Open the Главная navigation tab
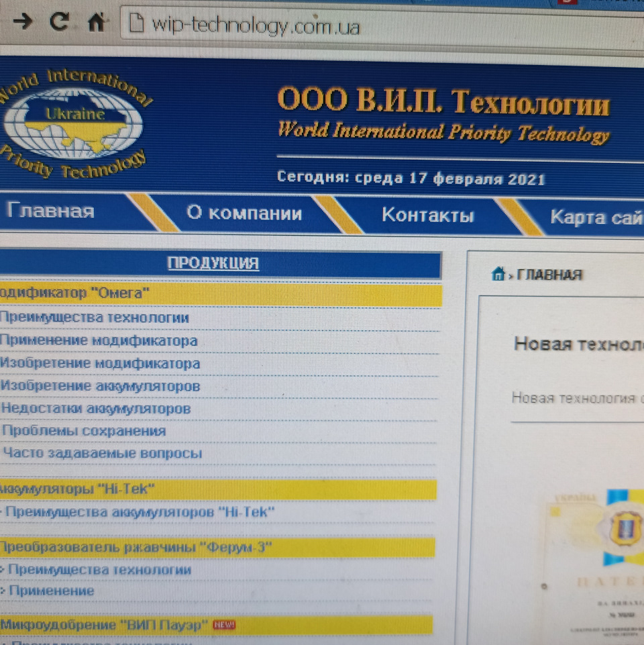The image size is (644, 645). tap(50, 211)
